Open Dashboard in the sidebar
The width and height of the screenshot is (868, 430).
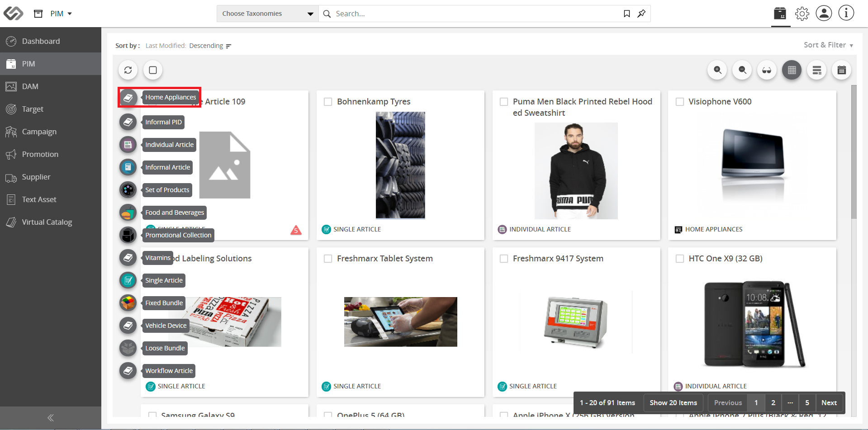51,41
